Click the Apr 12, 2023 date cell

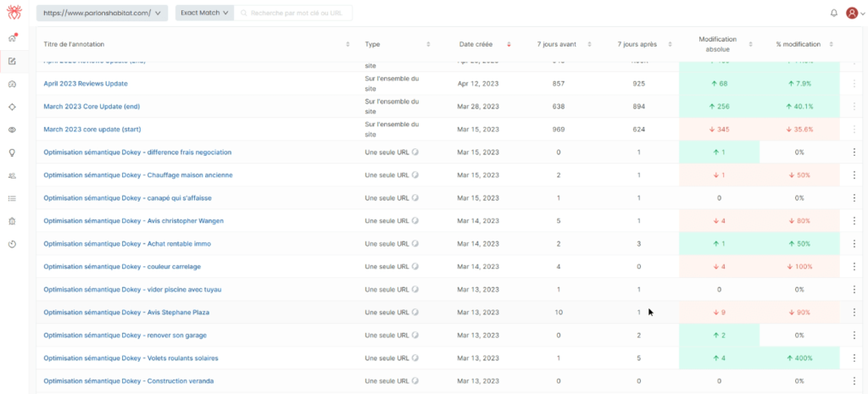tap(478, 84)
